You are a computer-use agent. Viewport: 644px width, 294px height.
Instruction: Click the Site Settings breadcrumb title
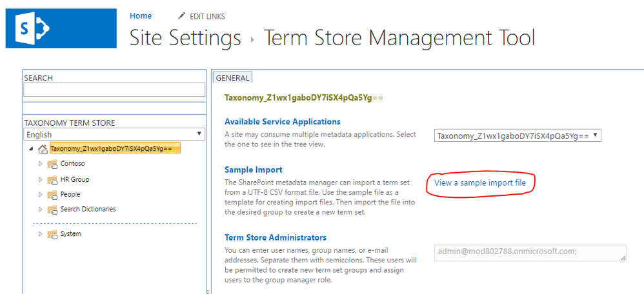tap(185, 37)
